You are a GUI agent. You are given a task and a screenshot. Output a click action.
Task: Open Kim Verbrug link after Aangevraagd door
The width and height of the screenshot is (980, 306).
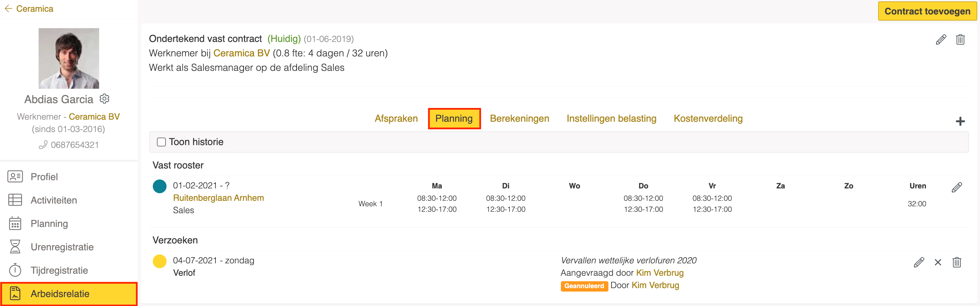pos(660,273)
